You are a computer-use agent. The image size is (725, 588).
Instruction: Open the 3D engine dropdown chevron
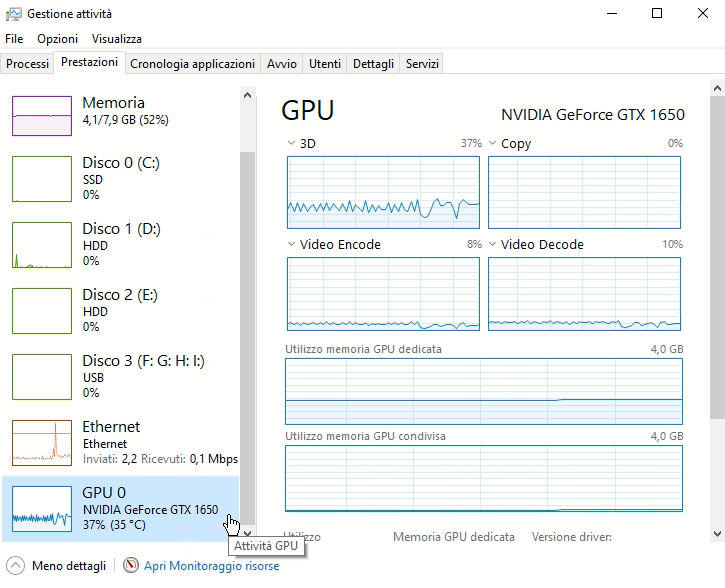click(291, 143)
